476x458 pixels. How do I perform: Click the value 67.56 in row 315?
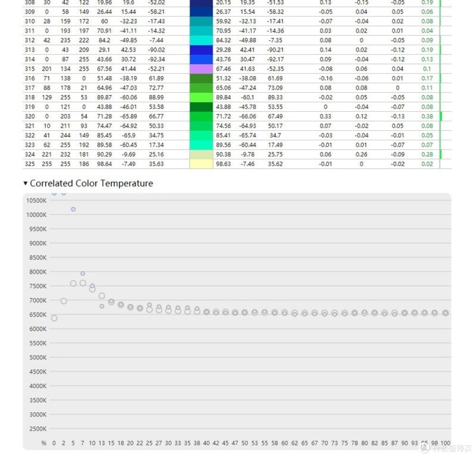(x=104, y=69)
